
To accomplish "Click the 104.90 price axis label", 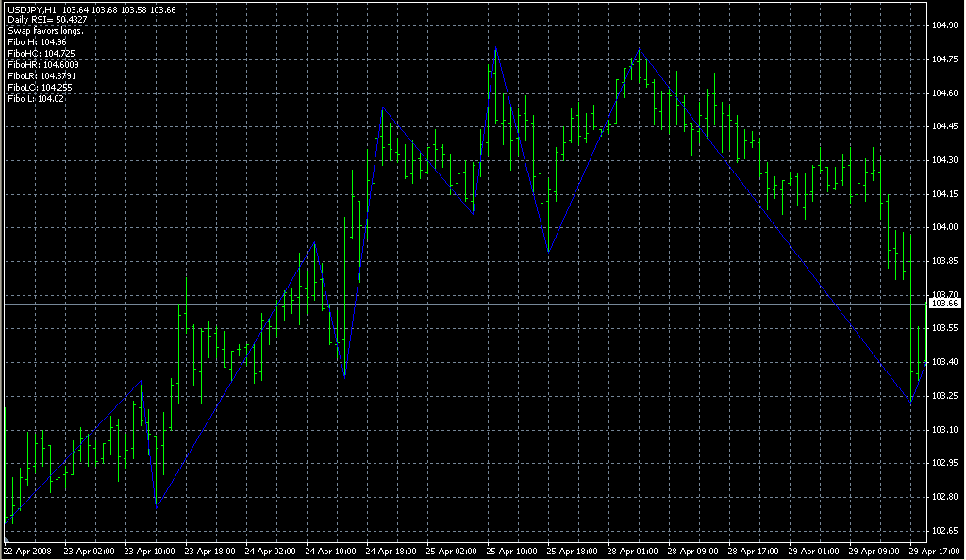I will pos(944,25).
